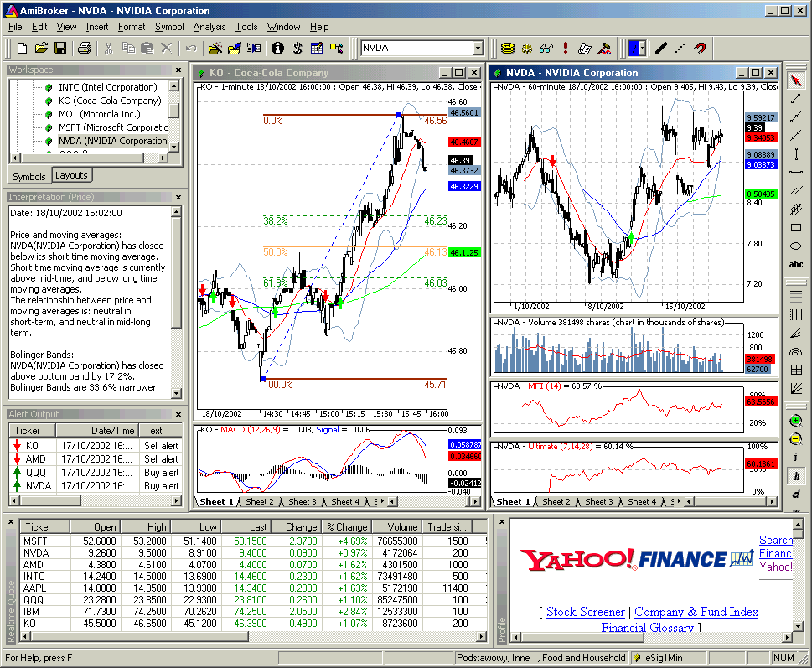
Task: Click the Company & Fund Index link
Action: point(696,612)
